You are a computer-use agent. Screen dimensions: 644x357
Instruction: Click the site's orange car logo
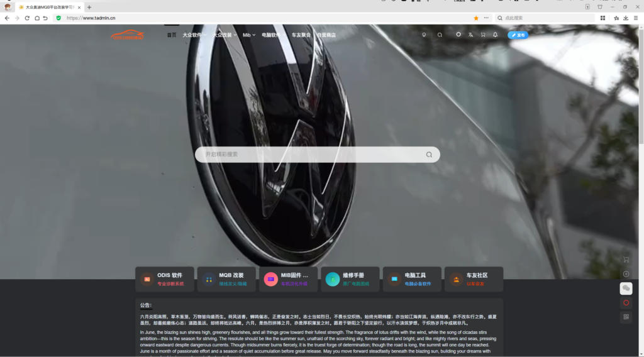tap(127, 35)
